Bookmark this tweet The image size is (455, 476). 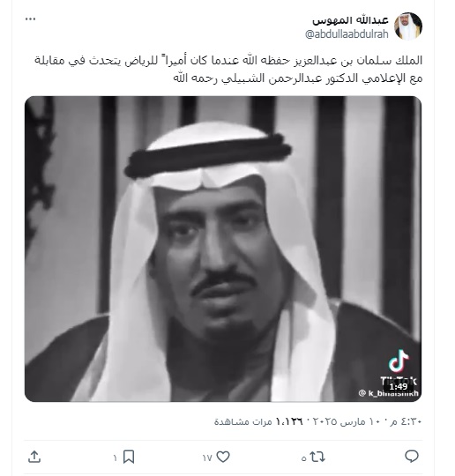click(x=129, y=457)
